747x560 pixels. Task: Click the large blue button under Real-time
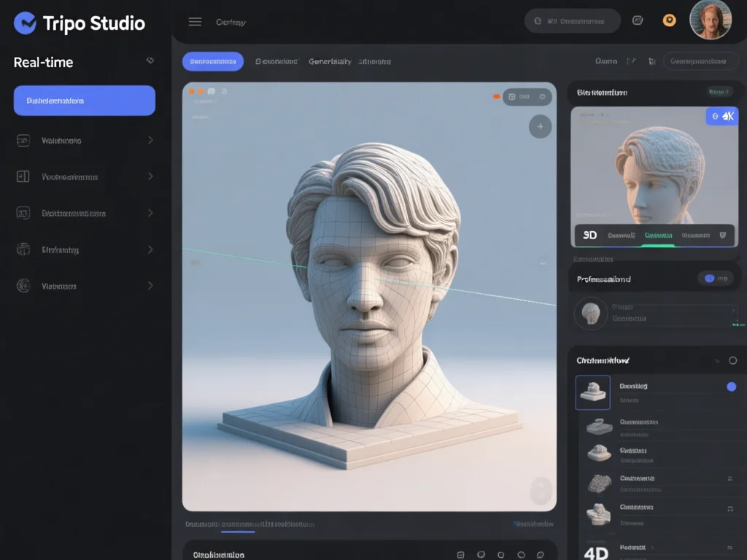[85, 101]
